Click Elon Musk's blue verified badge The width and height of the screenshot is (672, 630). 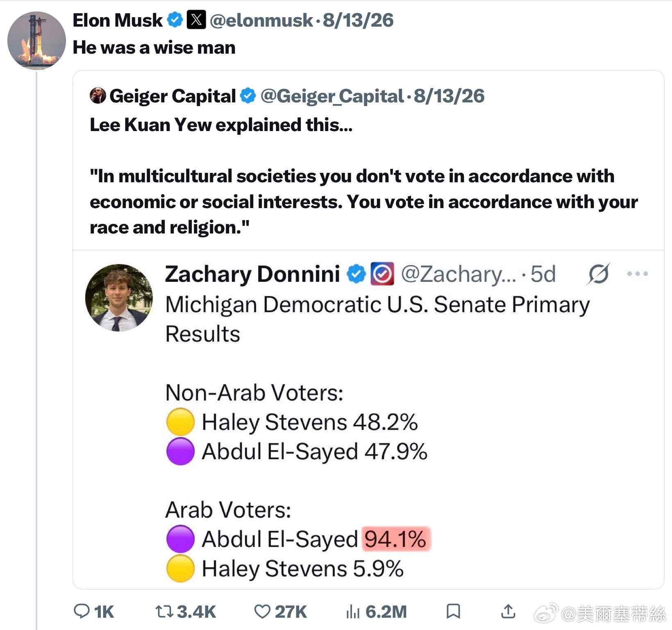pyautogui.click(x=175, y=20)
